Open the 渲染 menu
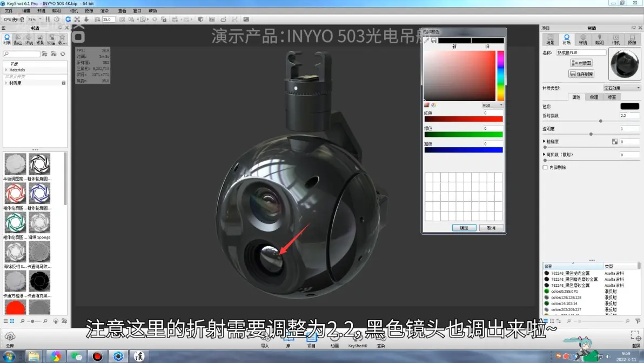 pos(105,11)
